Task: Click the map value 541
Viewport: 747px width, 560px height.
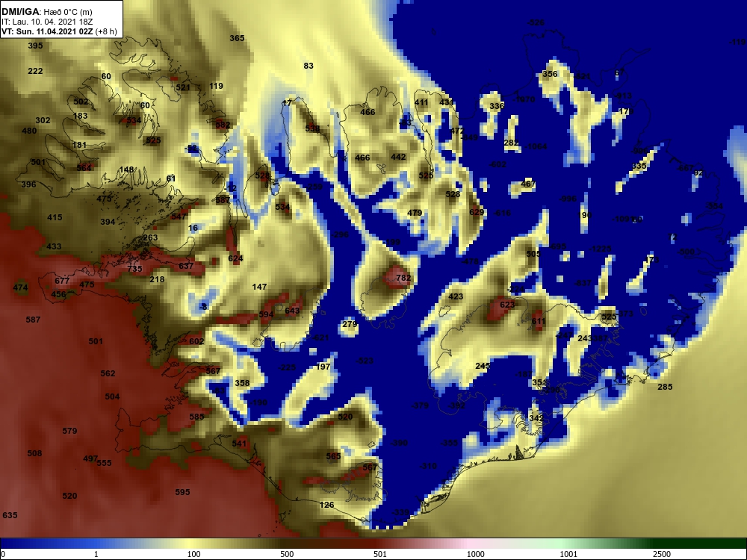Action: pos(239,444)
